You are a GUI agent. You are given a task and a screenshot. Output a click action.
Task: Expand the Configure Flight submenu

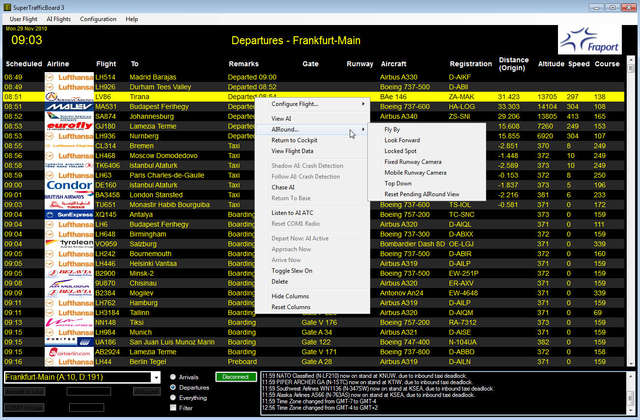[x=312, y=104]
